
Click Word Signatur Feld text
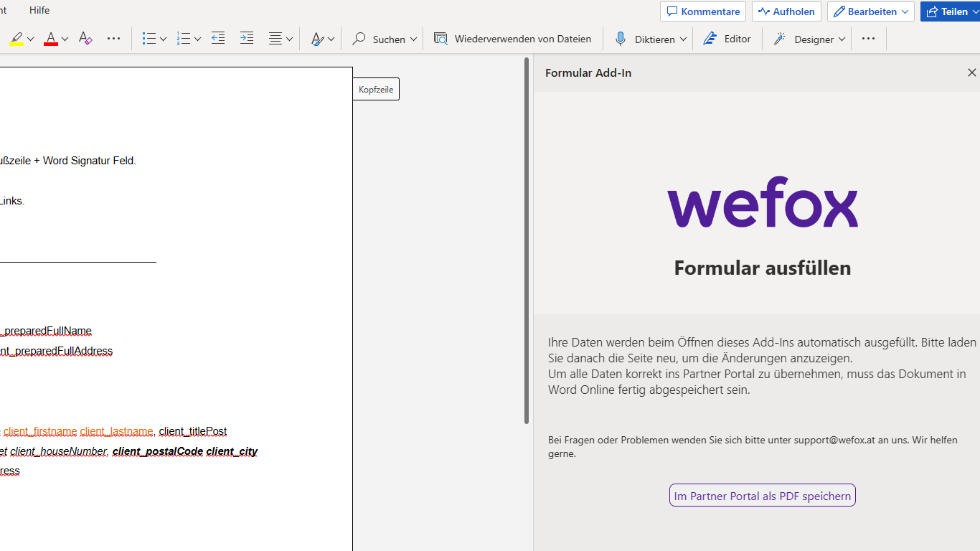click(90, 161)
